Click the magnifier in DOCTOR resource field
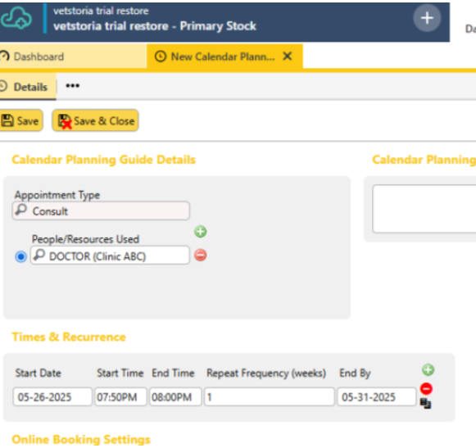Viewport: 476px width, 448px height. pyautogui.click(x=39, y=255)
